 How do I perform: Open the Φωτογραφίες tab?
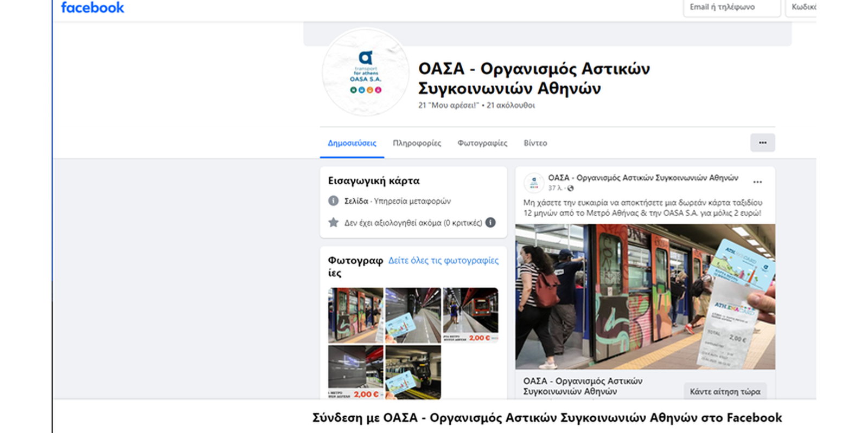[x=482, y=143]
